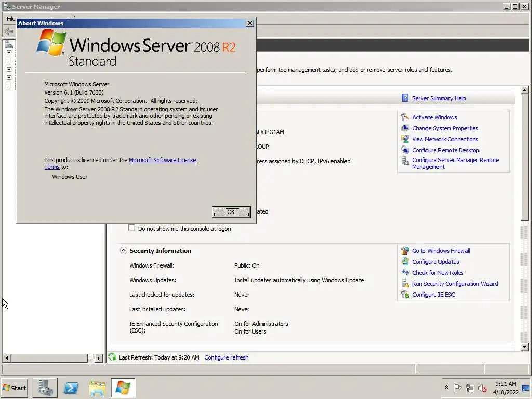Click the About Windows taskbar button
This screenshot has height=399, width=532.
click(x=123, y=388)
